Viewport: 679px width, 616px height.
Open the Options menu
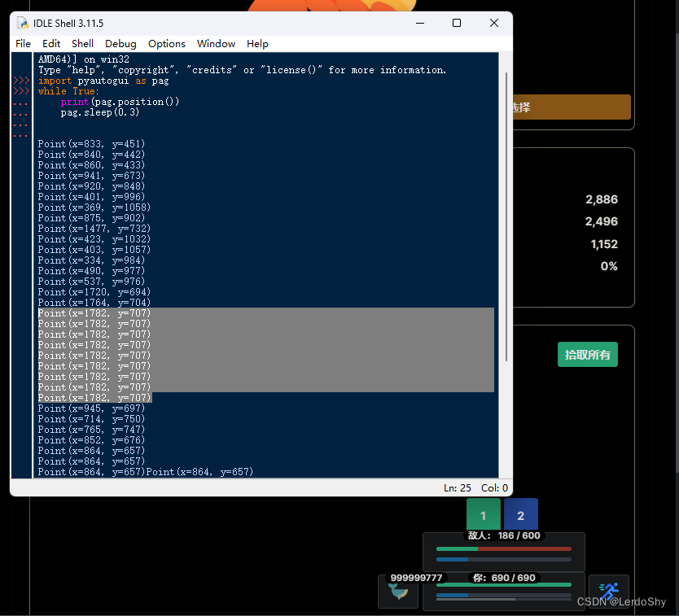point(167,43)
